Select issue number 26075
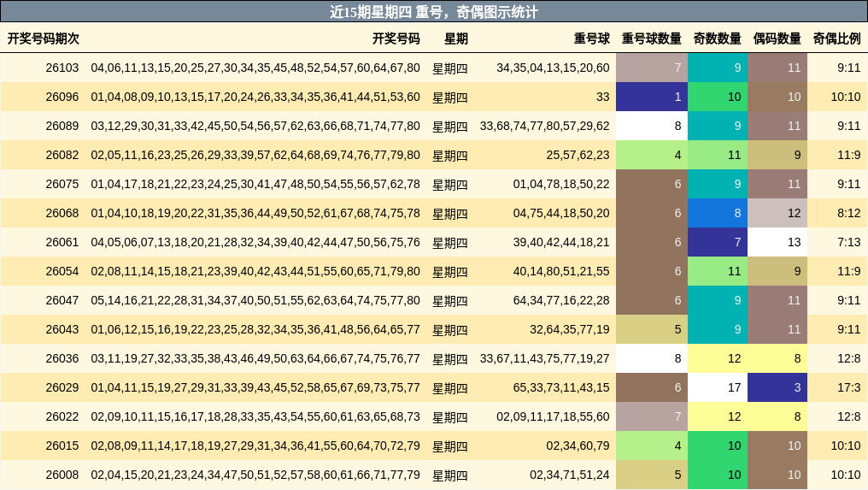The width and height of the screenshot is (868, 490). click(62, 184)
